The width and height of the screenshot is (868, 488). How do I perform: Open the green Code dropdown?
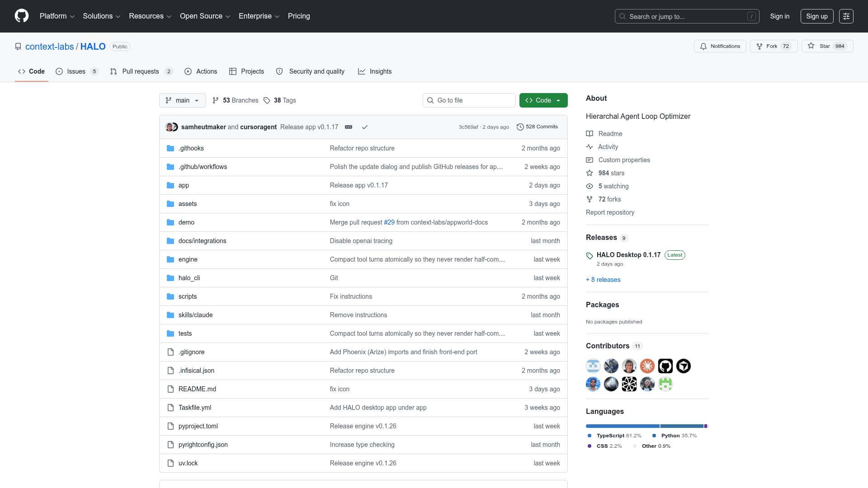[x=543, y=100]
